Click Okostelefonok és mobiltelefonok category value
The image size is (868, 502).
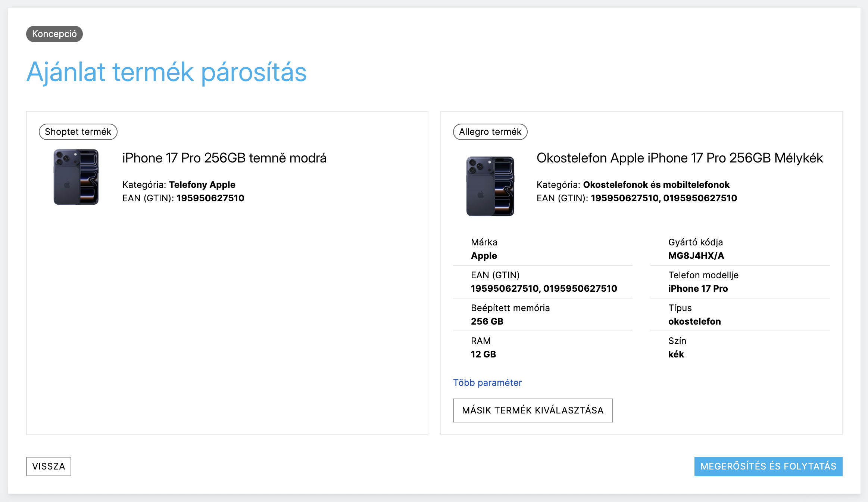coord(656,185)
